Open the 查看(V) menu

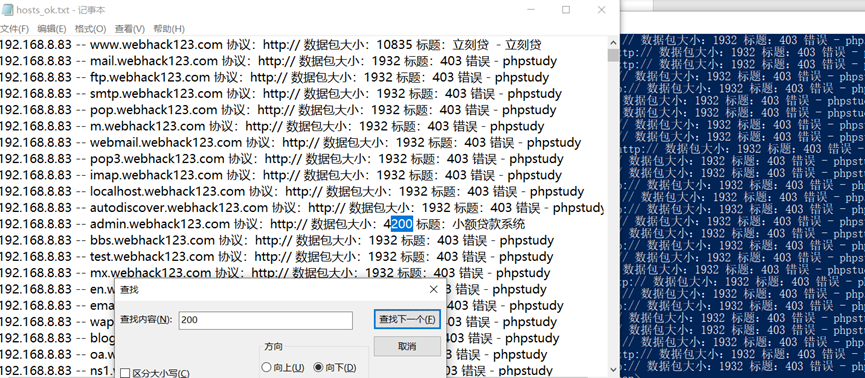pos(130,29)
